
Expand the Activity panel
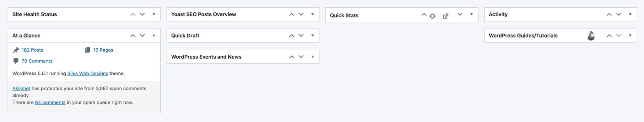coord(630,14)
